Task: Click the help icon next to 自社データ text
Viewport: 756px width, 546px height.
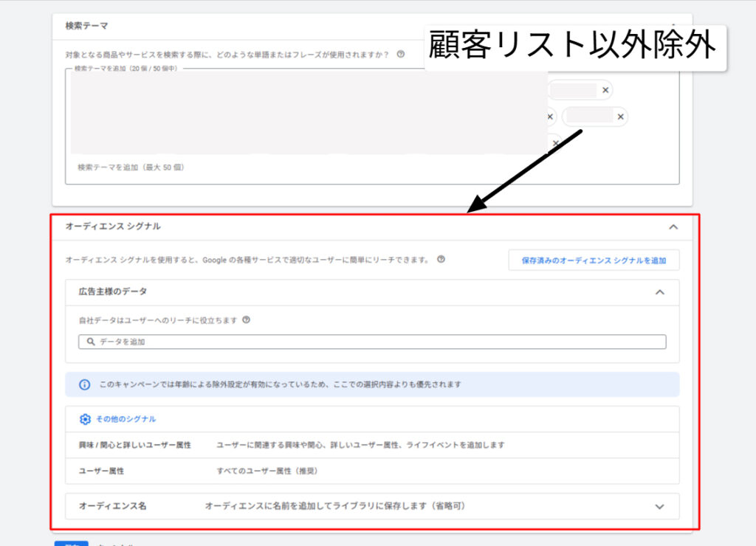Action: coord(246,320)
